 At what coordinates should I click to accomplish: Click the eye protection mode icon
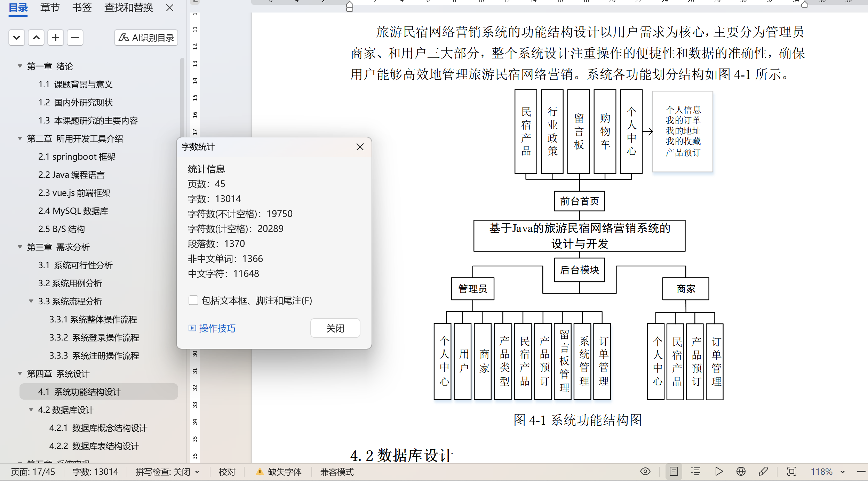[645, 471]
